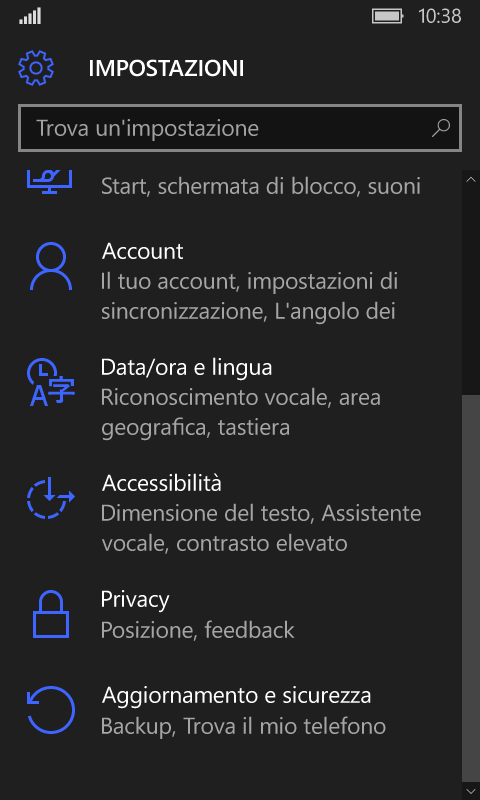Click the scrollbar down arrow
Image resolution: width=480 pixels, height=800 pixels.
[471, 791]
